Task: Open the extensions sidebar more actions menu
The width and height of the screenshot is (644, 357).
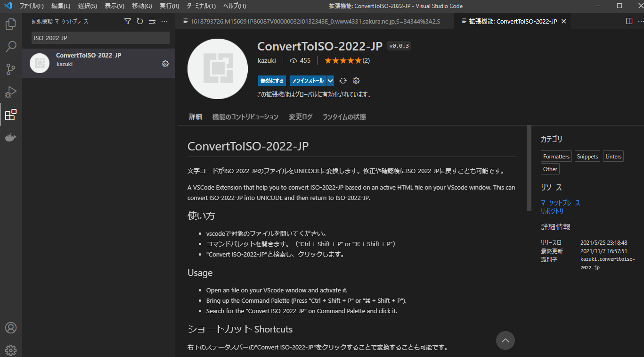Action: point(164,21)
